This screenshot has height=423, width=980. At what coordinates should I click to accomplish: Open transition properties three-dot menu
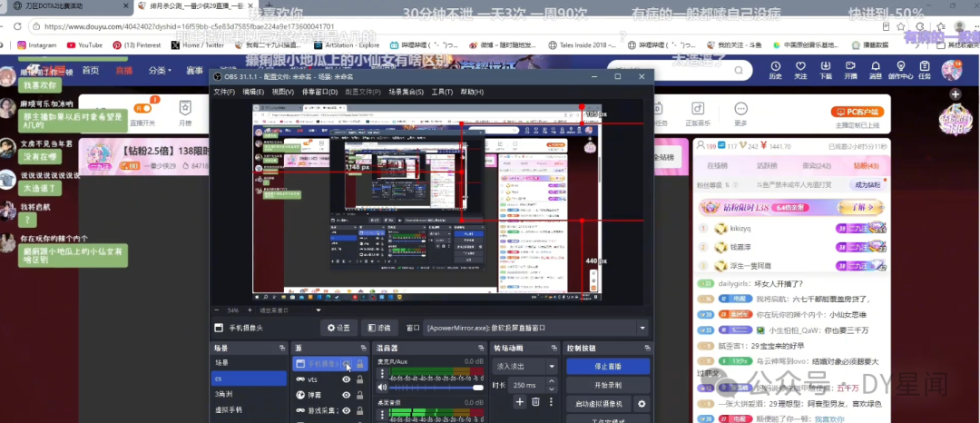pos(552,402)
